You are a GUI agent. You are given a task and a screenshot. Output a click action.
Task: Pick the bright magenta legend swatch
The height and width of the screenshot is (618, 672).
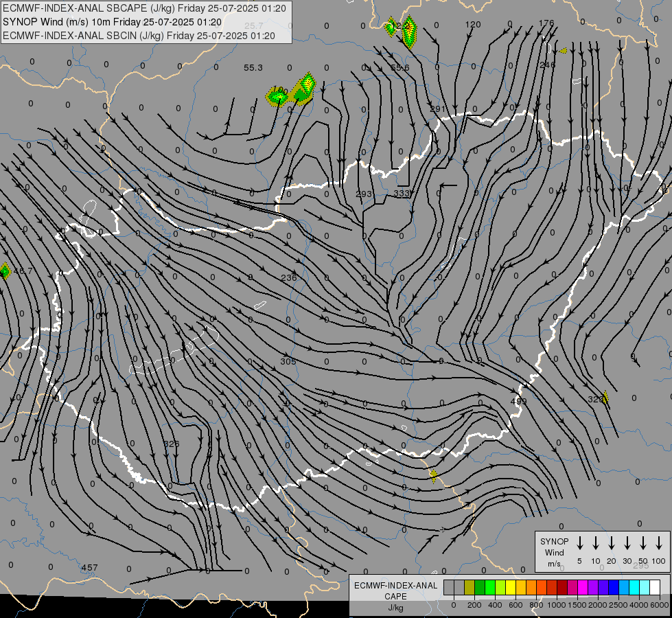[583, 587]
